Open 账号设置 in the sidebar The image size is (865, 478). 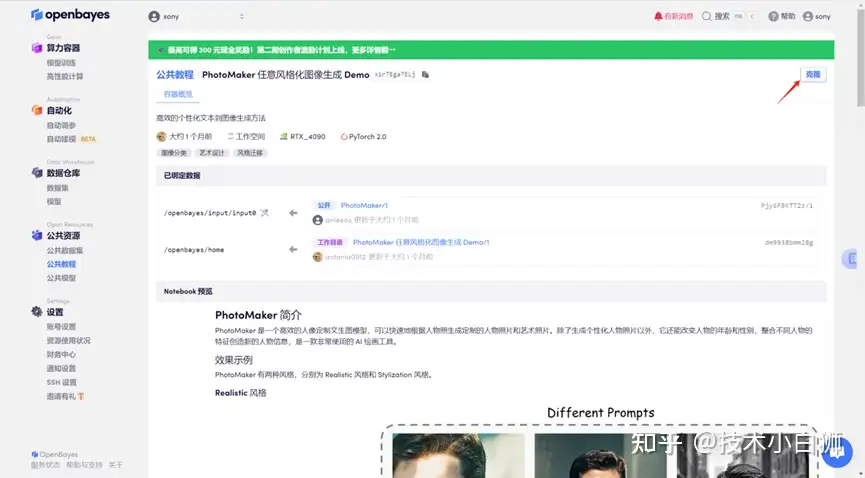coord(61,327)
